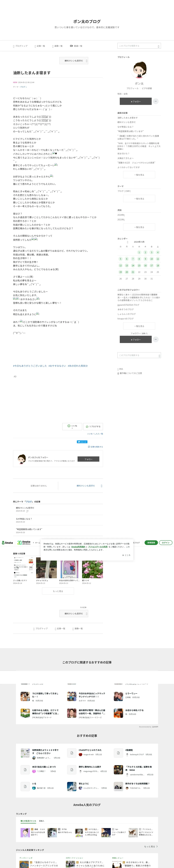
Task: Open the RSS feed link
Action: (120, 369)
